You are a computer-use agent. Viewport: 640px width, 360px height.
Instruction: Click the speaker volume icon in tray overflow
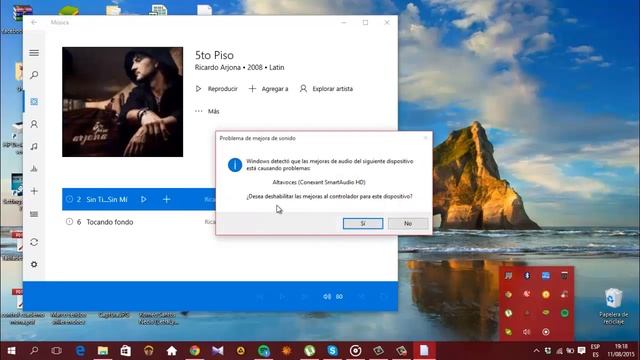pyautogui.click(x=527, y=332)
